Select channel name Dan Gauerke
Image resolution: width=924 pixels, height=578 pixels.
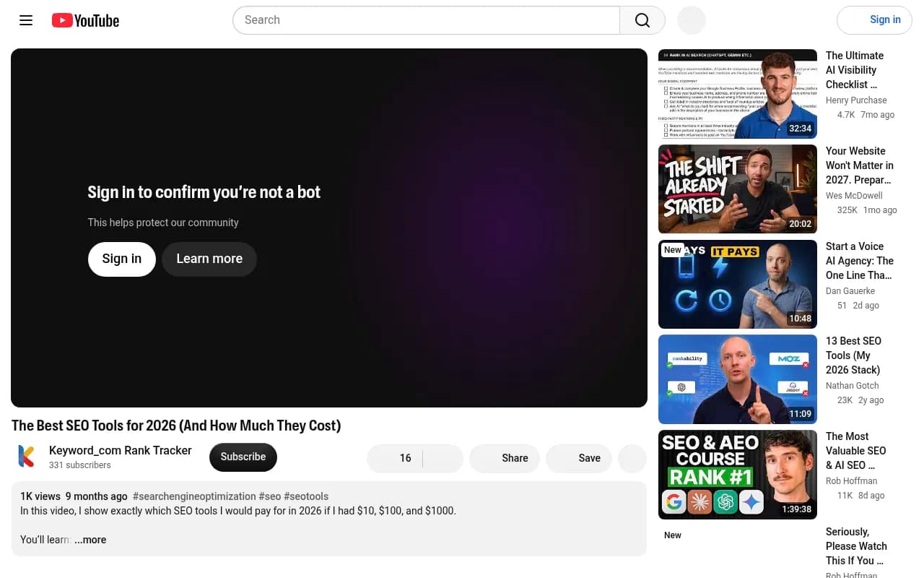click(x=850, y=291)
